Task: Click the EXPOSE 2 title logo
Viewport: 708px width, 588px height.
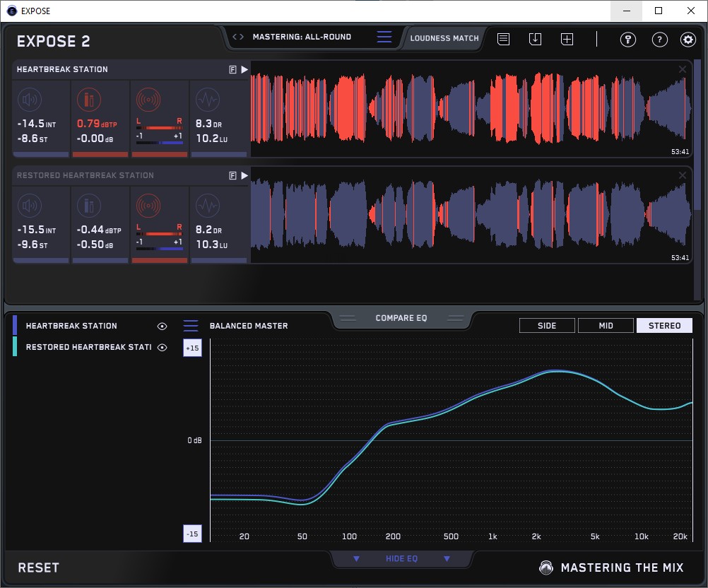Action: pos(53,42)
